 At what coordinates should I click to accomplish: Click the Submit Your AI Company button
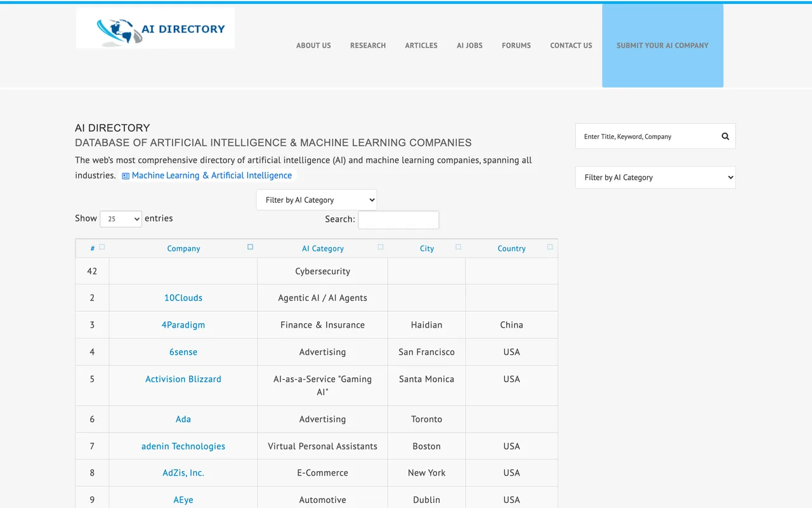pyautogui.click(x=662, y=46)
